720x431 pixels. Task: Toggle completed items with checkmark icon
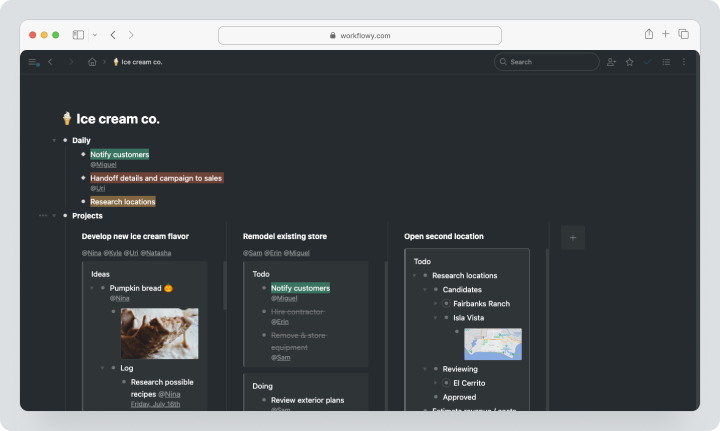(647, 62)
